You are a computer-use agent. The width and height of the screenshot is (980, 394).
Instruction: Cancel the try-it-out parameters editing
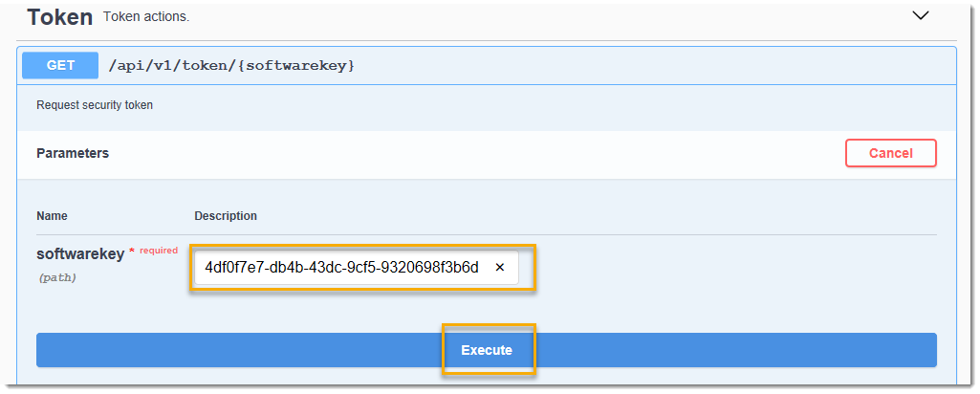point(891,153)
